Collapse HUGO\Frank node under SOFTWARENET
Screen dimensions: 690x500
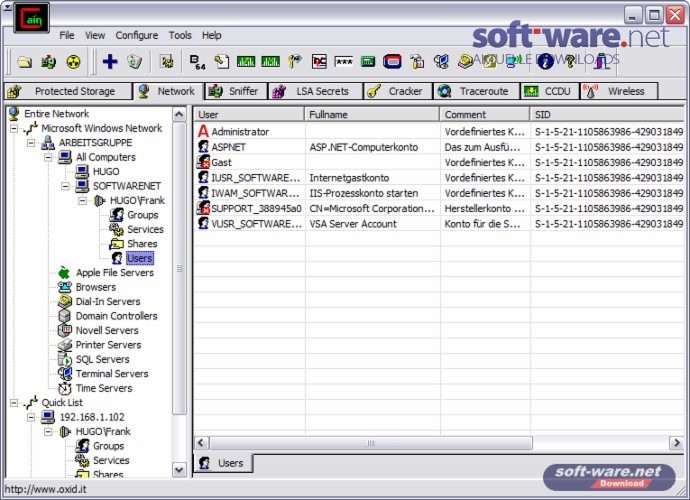click(82, 201)
